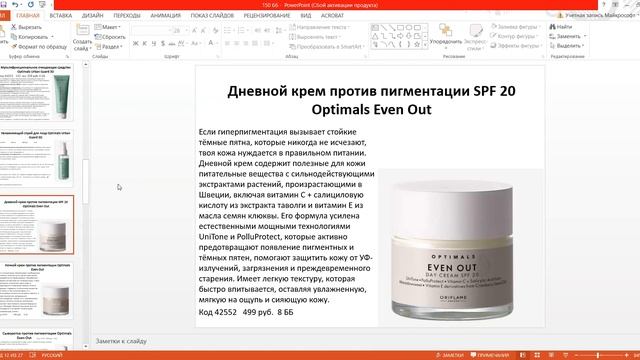Select the rectangle shape in the shapes gallery

pos(400,28)
